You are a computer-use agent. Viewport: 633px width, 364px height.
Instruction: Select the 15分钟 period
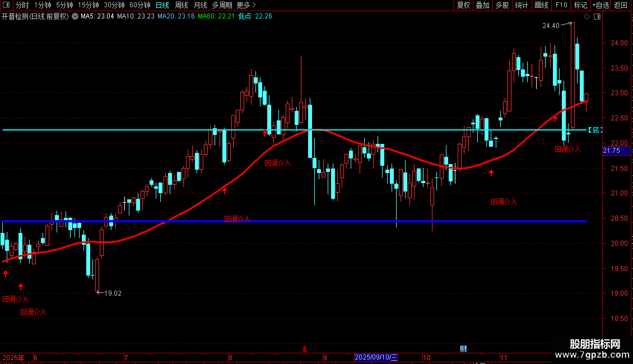(89, 5)
